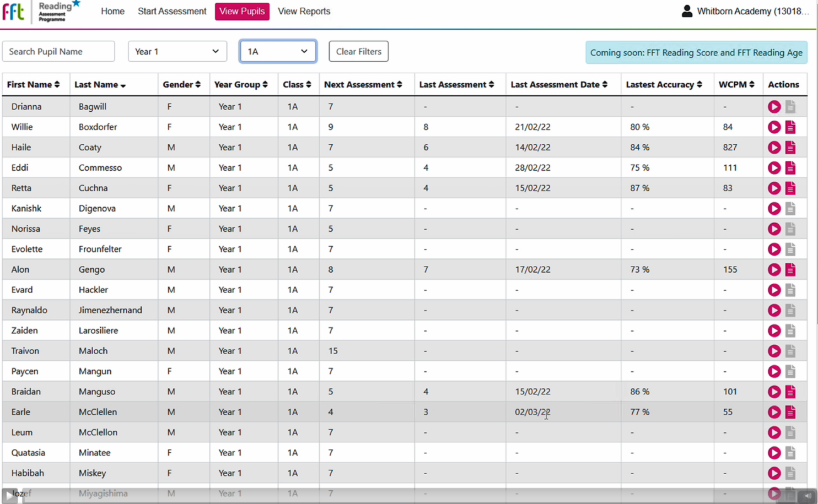
Task: Start an assessment for Drianna Bagwill
Action: pyautogui.click(x=774, y=107)
